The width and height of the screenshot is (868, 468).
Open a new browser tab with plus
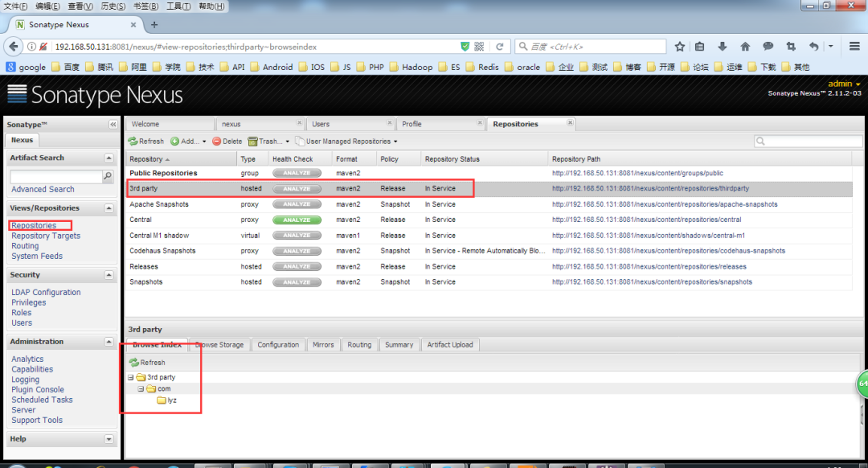[154, 25]
